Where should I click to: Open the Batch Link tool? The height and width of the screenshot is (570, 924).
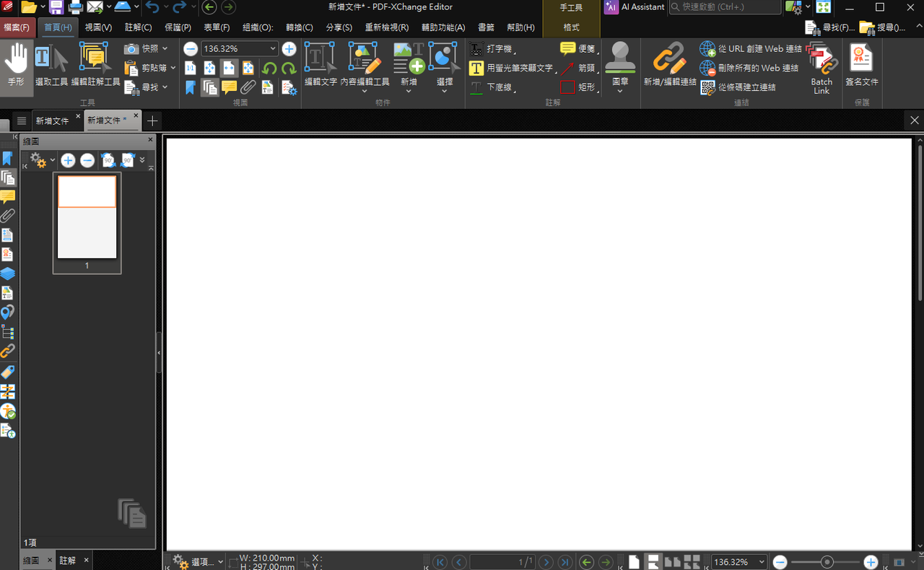point(821,68)
